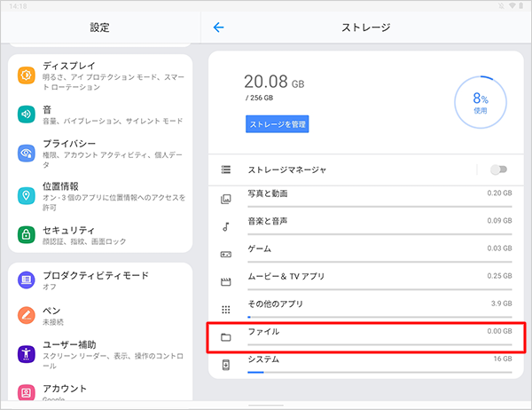Open Security green lock icon
532x410 pixels.
tap(26, 234)
